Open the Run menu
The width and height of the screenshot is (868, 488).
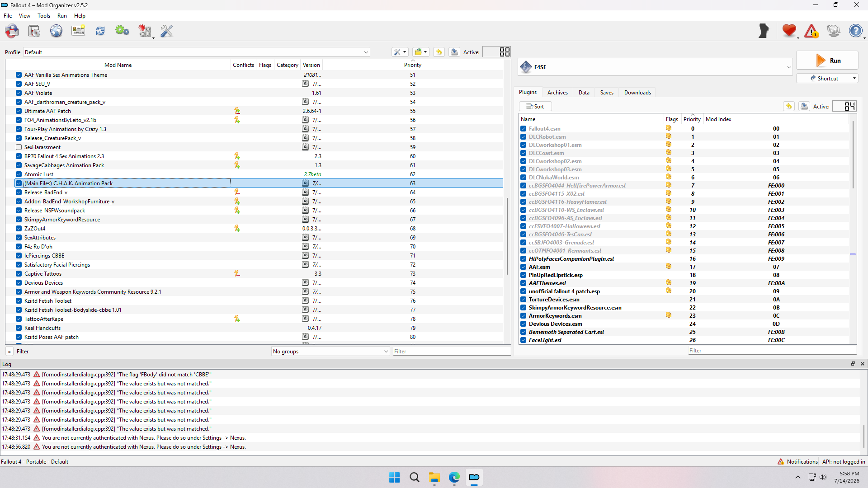click(x=62, y=15)
